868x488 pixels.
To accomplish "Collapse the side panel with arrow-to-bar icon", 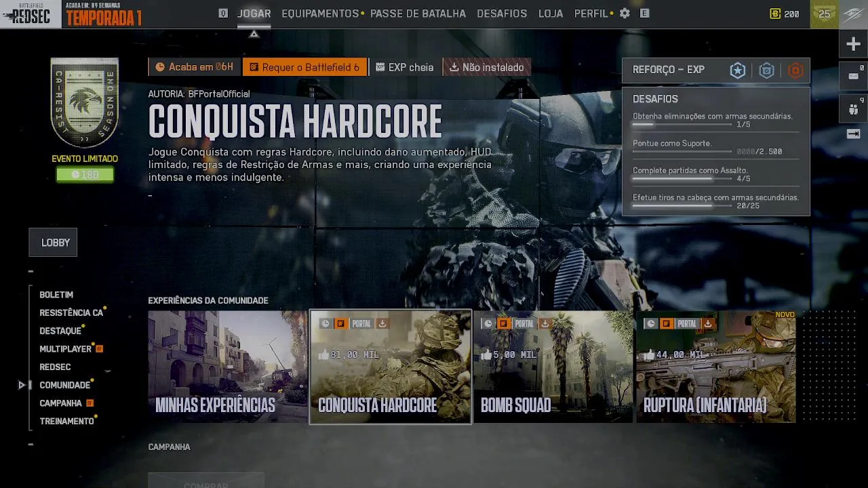I will [x=854, y=134].
